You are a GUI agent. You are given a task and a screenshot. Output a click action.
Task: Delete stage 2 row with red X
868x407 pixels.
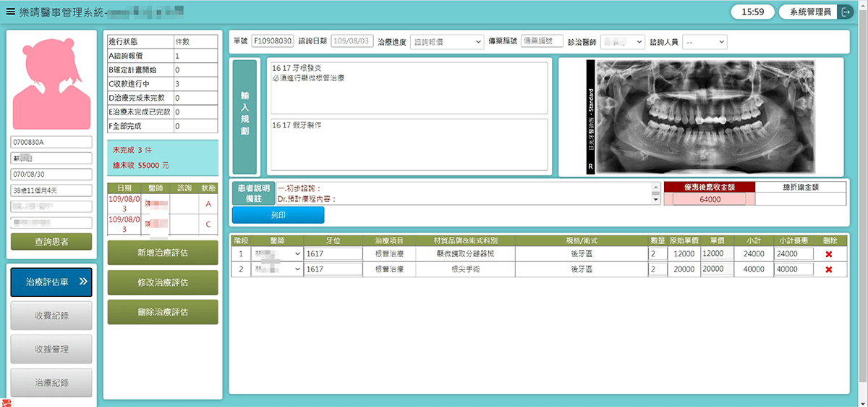tap(829, 269)
